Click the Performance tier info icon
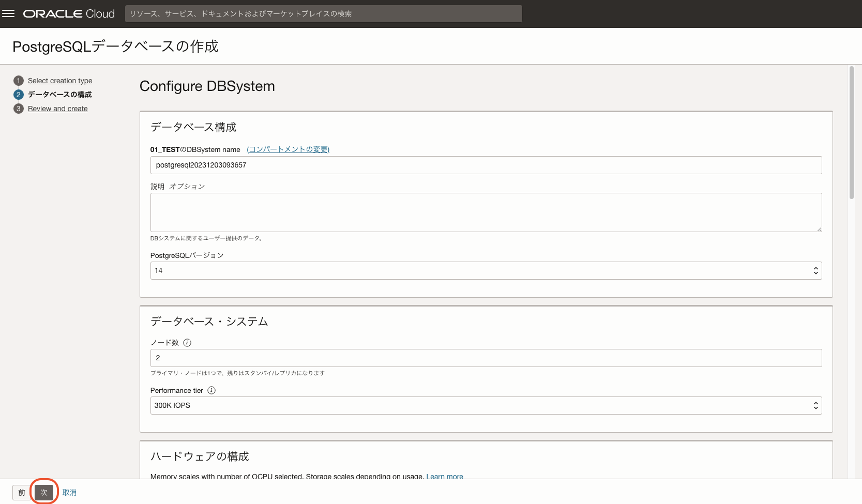The width and height of the screenshot is (862, 504). 211,390
